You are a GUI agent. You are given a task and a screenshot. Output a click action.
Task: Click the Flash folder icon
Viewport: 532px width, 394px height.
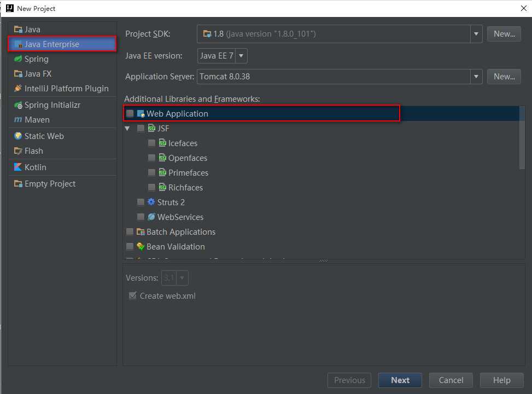[x=18, y=151]
